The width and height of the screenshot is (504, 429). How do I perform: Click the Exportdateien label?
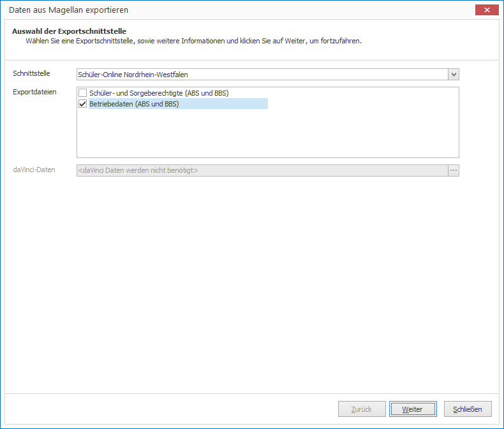(34, 92)
